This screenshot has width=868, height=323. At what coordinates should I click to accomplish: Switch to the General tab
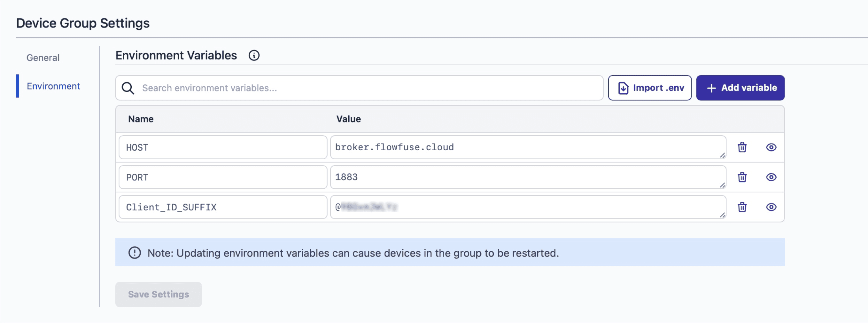click(43, 57)
